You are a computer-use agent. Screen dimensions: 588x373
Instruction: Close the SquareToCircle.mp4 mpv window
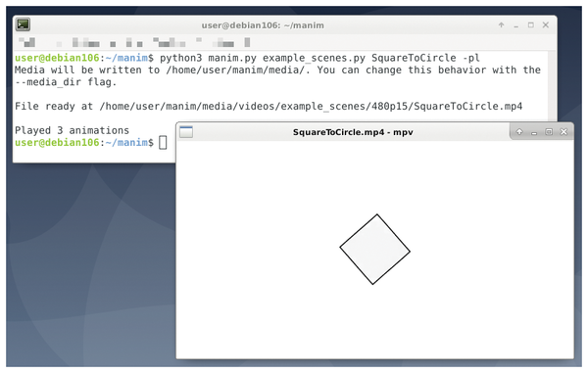[x=563, y=132]
